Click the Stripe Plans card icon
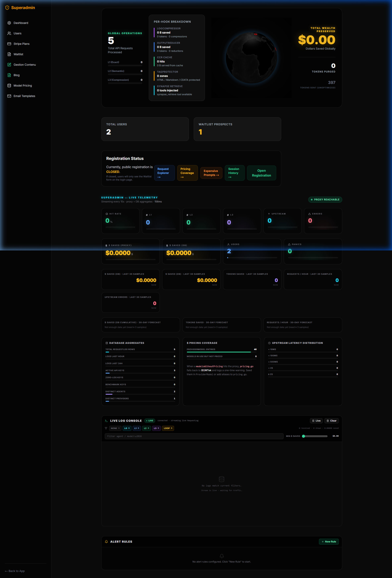392x578 pixels. (x=9, y=44)
